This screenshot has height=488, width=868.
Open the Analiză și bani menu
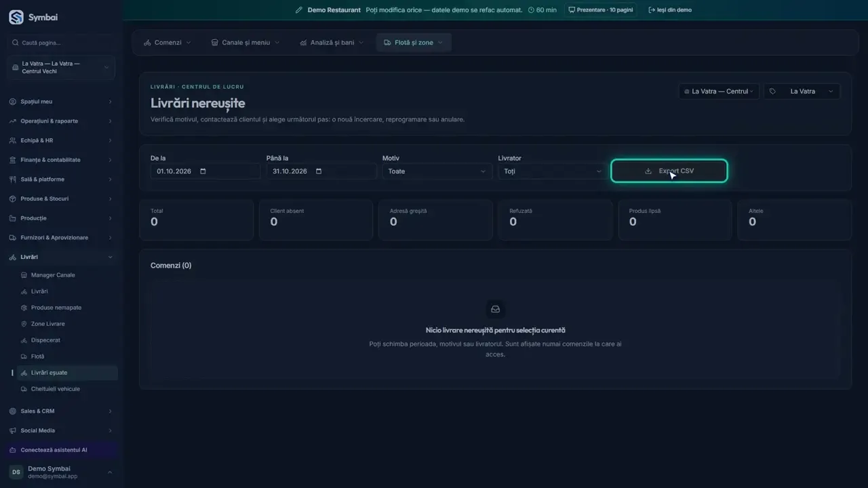pyautogui.click(x=332, y=43)
